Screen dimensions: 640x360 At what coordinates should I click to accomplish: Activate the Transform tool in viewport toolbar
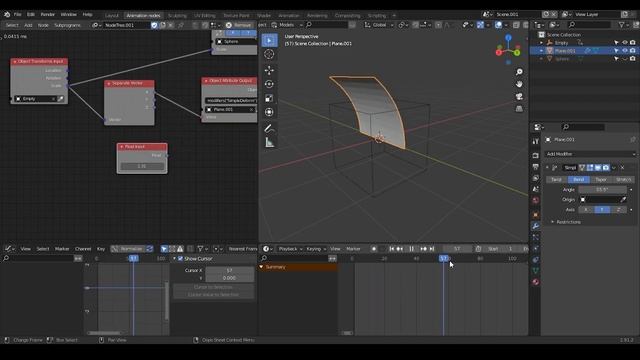[x=269, y=112]
